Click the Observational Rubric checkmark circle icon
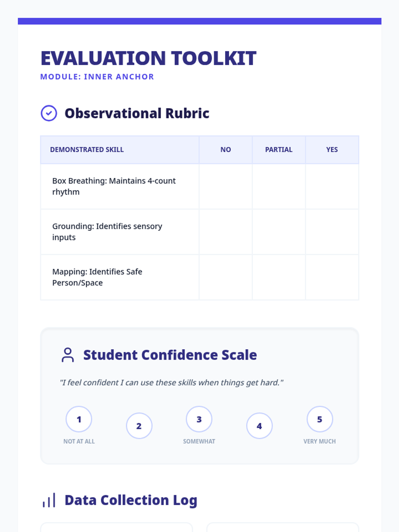This screenshot has height=532, width=399. point(49,113)
